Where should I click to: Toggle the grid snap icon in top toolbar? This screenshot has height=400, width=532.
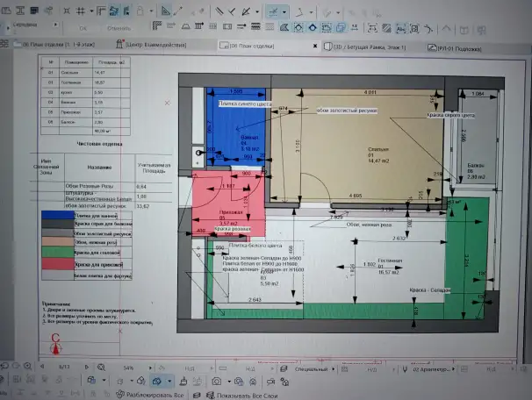click(81, 11)
